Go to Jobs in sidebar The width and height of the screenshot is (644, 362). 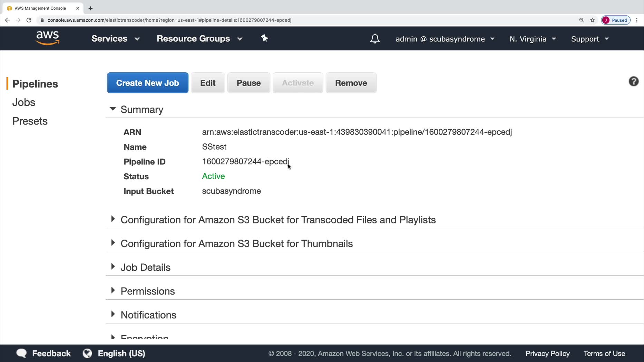point(24,102)
